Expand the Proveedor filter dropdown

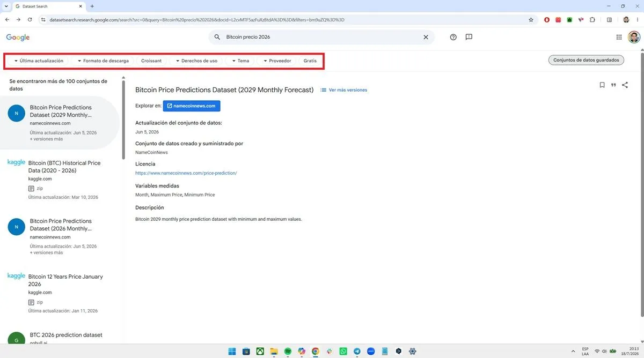point(277,61)
